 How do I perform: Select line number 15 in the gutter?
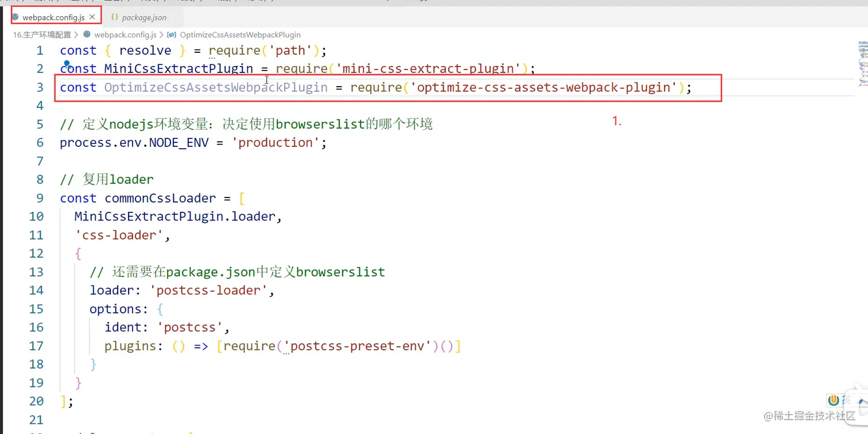[36, 309]
